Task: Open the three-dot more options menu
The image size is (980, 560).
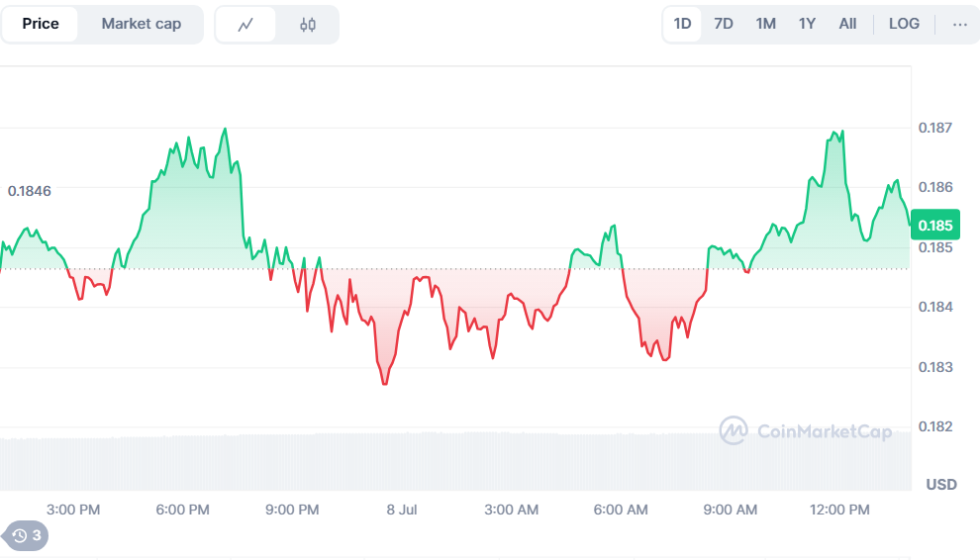Action: [959, 24]
